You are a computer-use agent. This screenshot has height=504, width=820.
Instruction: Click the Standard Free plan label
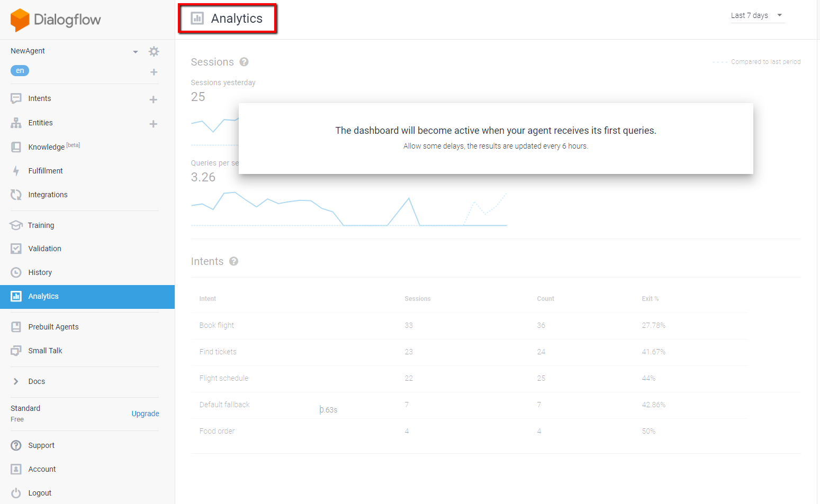tap(25, 413)
